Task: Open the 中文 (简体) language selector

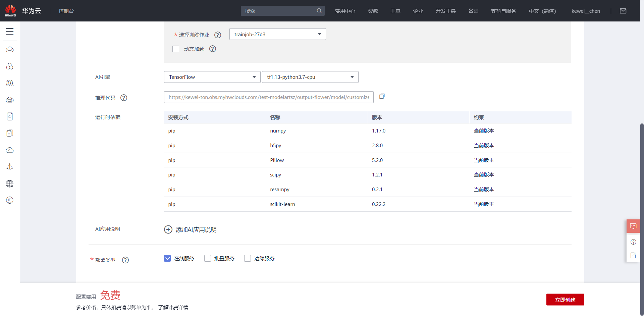Action: pyautogui.click(x=542, y=11)
